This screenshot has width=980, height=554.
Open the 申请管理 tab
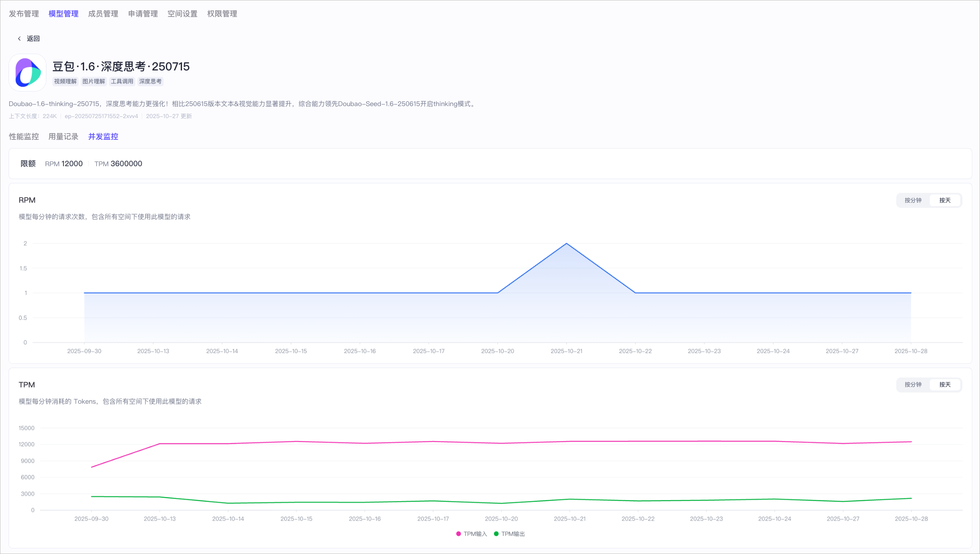tap(143, 14)
